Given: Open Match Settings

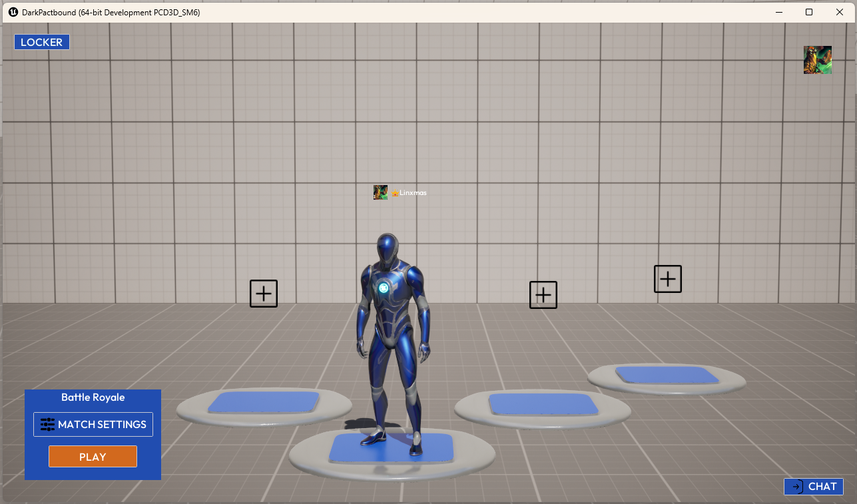Looking at the screenshot, I should (x=93, y=425).
